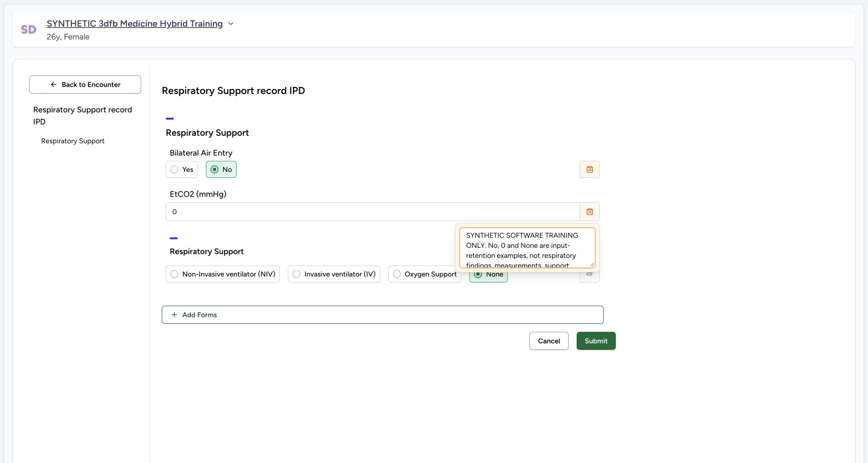Viewport: 868px width, 463px height.
Task: Click the 'Respiratory Support record IPD' page heading
Action: coord(234,90)
